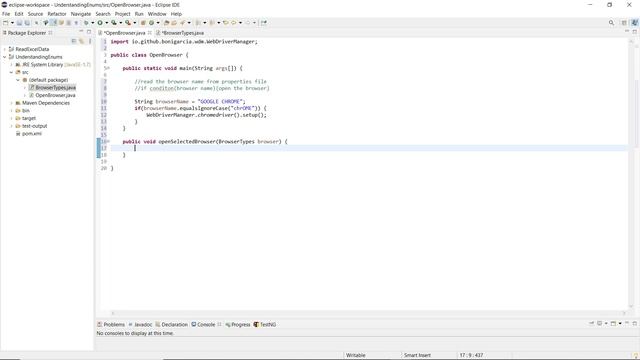This screenshot has width=640, height=360.
Task: Open the Javadoc view tab
Action: [140, 324]
